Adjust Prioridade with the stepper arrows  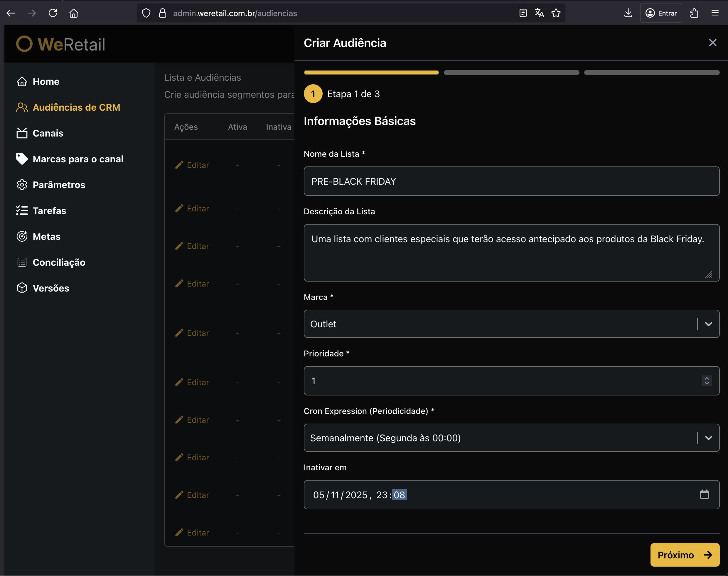pyautogui.click(x=706, y=381)
